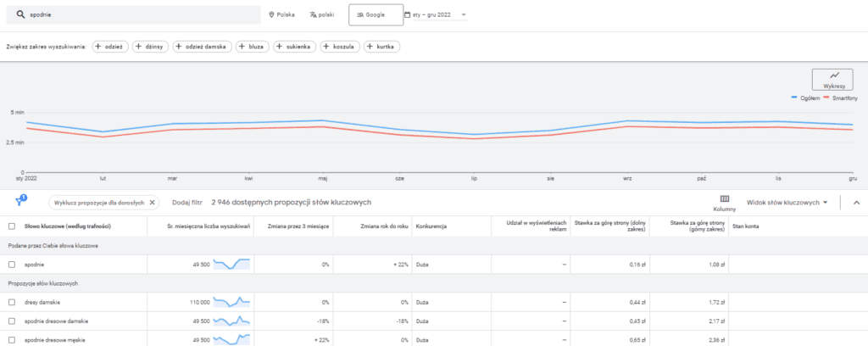
Task: Toggle the select-all keywords checkbox
Action: tap(12, 226)
